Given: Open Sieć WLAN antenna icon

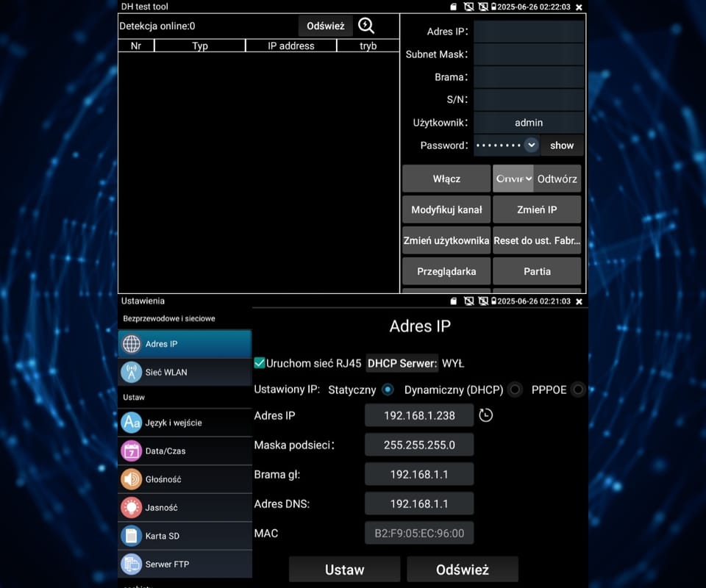Looking at the screenshot, I should [x=132, y=372].
